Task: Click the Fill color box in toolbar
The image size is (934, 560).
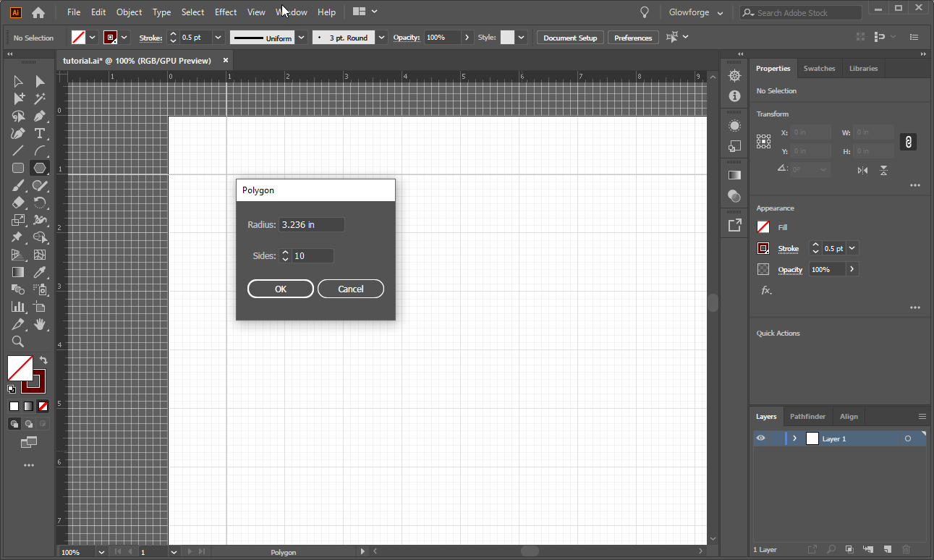Action: (20, 368)
